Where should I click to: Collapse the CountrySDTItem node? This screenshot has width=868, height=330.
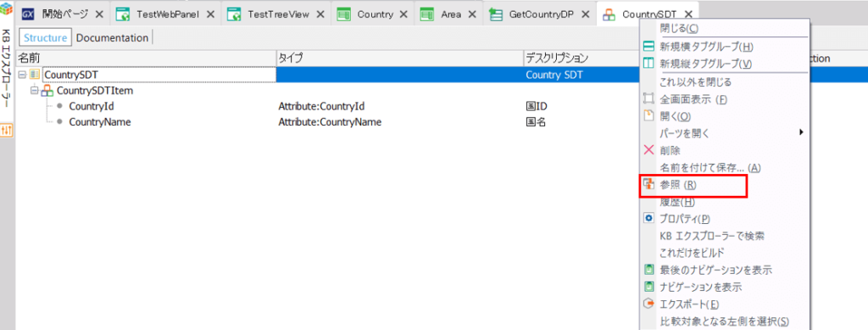click(34, 90)
